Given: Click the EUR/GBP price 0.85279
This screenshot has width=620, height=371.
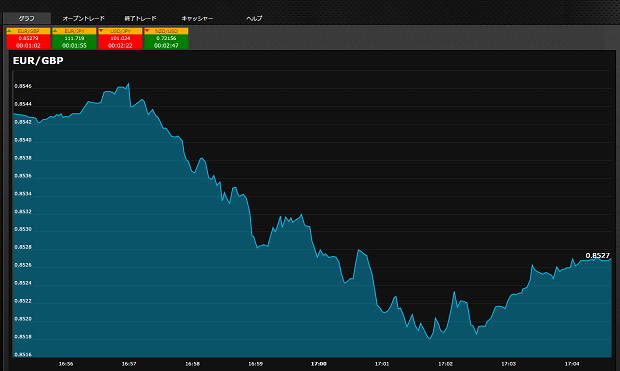Looking at the screenshot, I should click(28, 38).
